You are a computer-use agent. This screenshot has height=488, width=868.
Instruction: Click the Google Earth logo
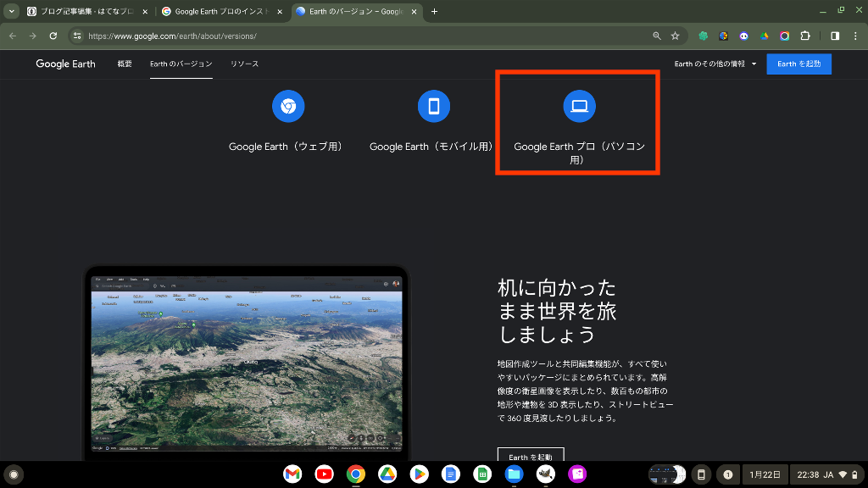[65, 64]
